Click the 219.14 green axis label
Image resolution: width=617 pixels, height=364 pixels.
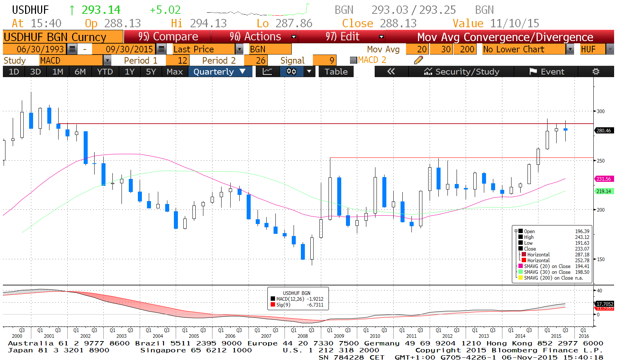click(604, 191)
